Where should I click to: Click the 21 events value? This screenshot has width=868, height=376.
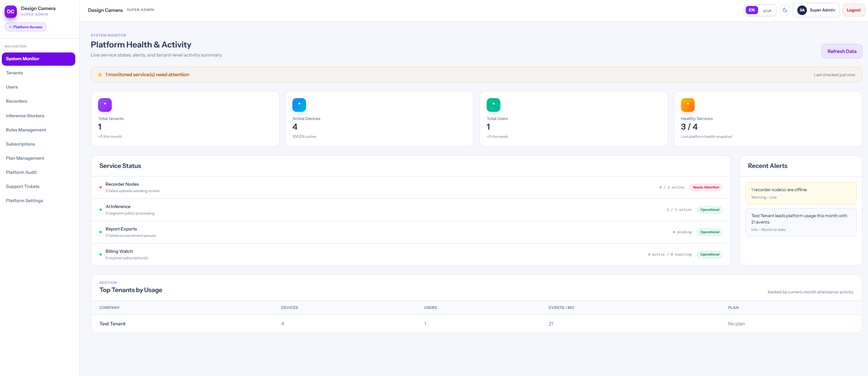[x=551, y=324]
